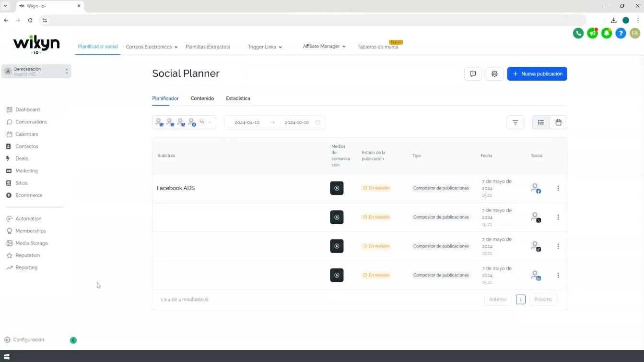This screenshot has height=362, width=644.
Task: Open the filter icon button
Action: point(515,122)
